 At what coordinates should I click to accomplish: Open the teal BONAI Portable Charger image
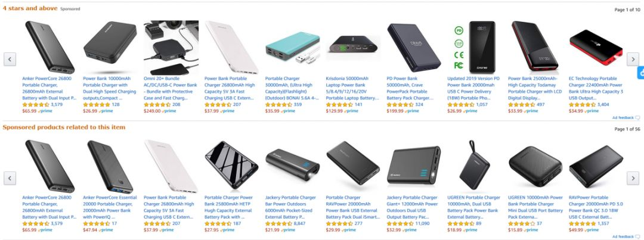pyautogui.click(x=292, y=48)
